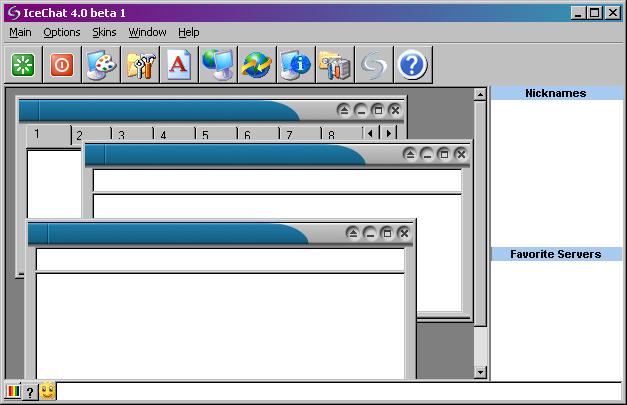Image resolution: width=627 pixels, height=405 pixels.
Task: Click the message input field at the bottom
Action: coord(339,391)
